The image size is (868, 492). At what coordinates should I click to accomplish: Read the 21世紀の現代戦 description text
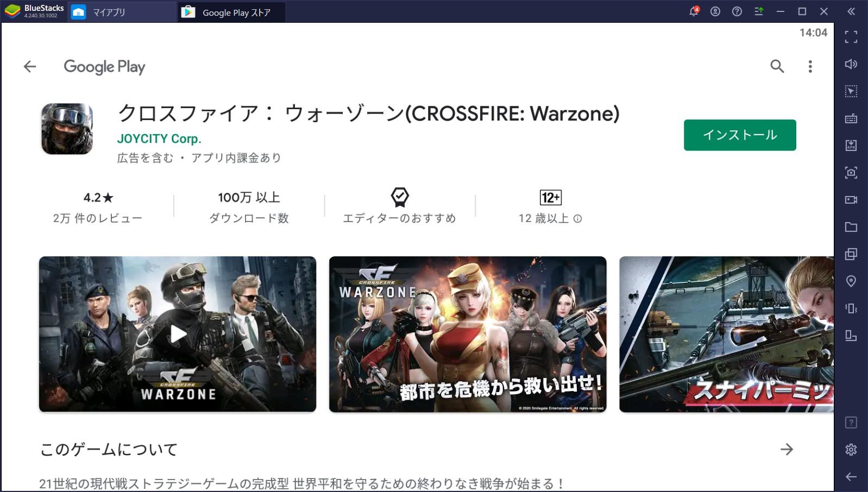[x=301, y=483]
